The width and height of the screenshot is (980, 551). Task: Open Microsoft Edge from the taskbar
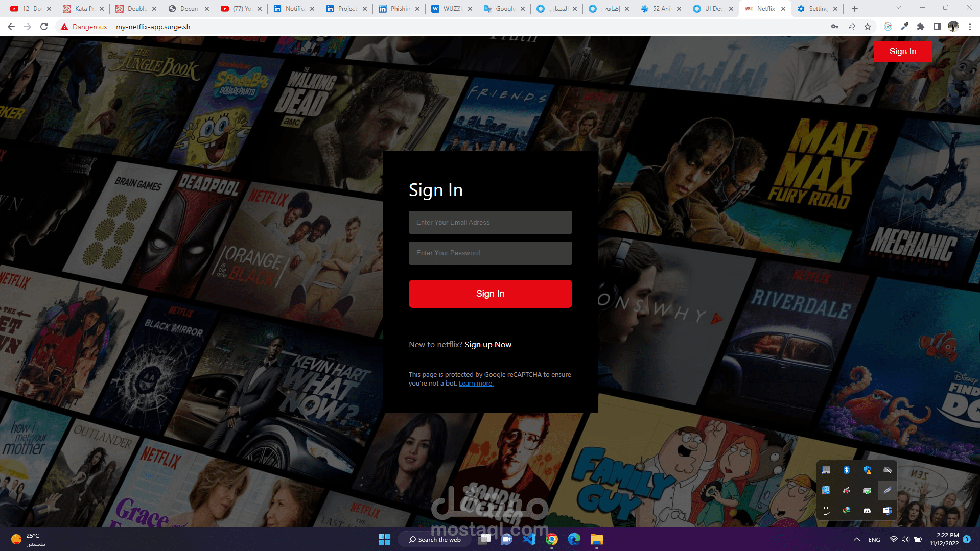(574, 539)
